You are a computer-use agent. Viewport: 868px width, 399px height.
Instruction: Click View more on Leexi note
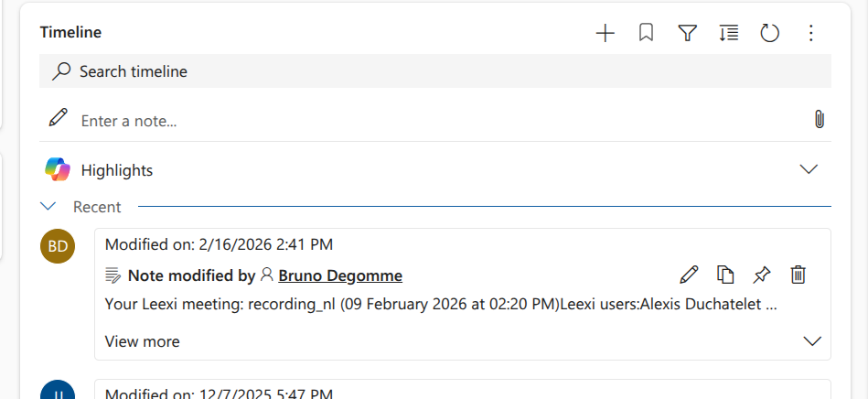143,341
